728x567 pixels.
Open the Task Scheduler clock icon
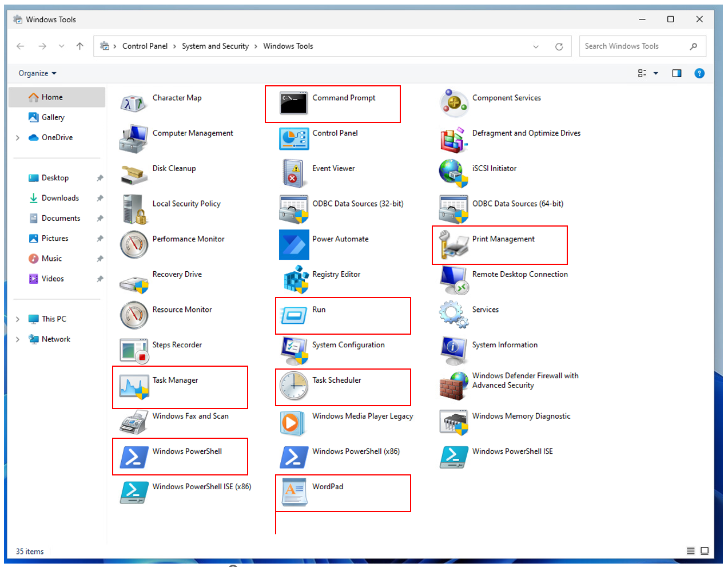tap(293, 386)
